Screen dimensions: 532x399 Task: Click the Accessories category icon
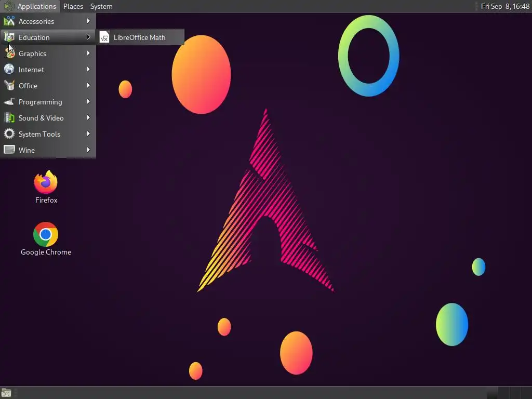pos(9,21)
